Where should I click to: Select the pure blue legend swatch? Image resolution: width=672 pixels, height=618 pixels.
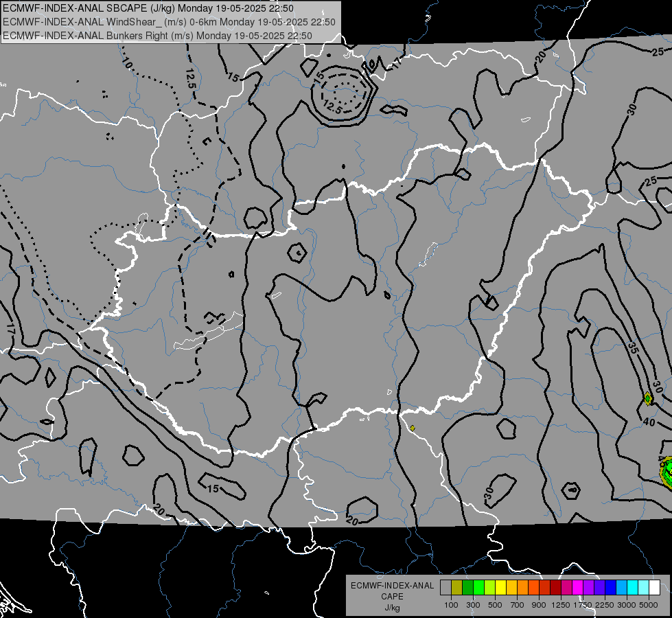point(610,587)
